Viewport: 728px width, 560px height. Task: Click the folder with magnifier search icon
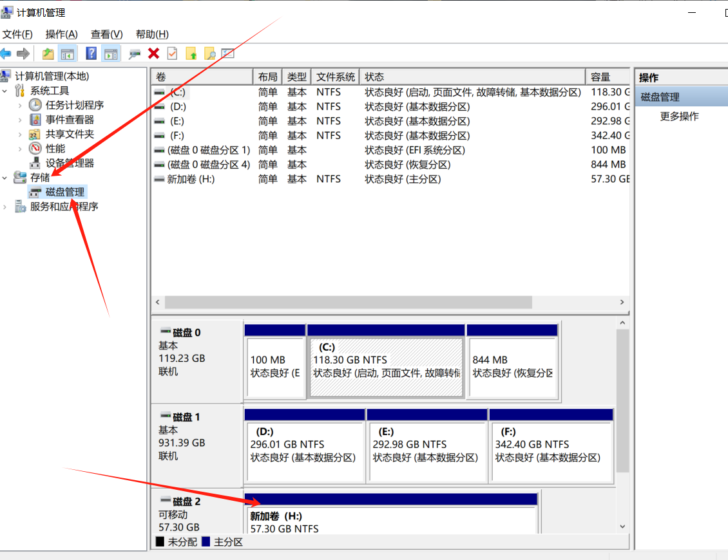(x=210, y=54)
